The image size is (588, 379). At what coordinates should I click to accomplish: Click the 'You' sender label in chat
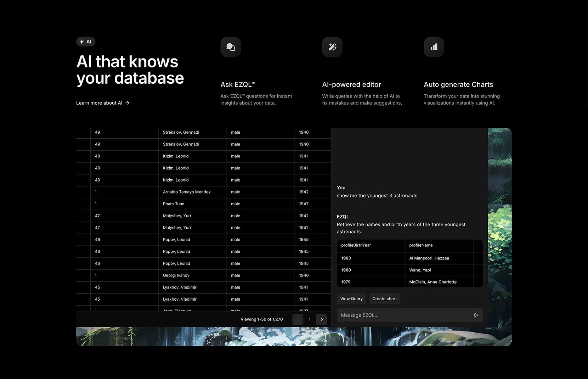coord(341,188)
